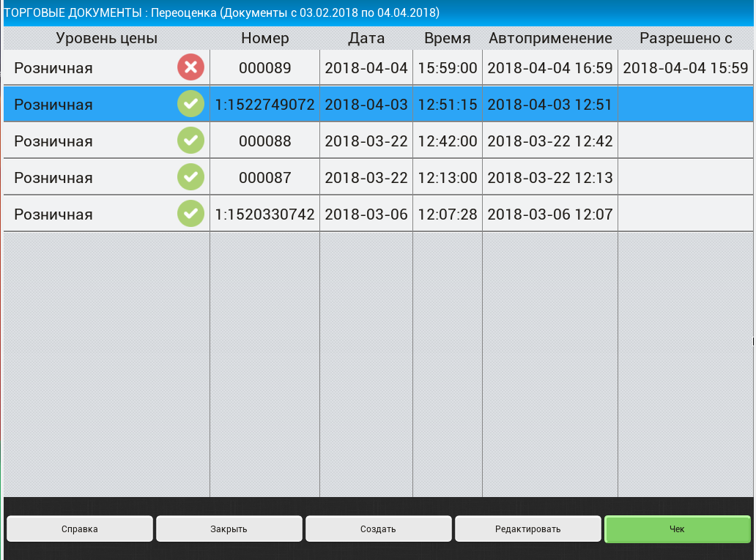Click the green check icon for document 000088
Screen dimensions: 756x560
pyautogui.click(x=190, y=141)
